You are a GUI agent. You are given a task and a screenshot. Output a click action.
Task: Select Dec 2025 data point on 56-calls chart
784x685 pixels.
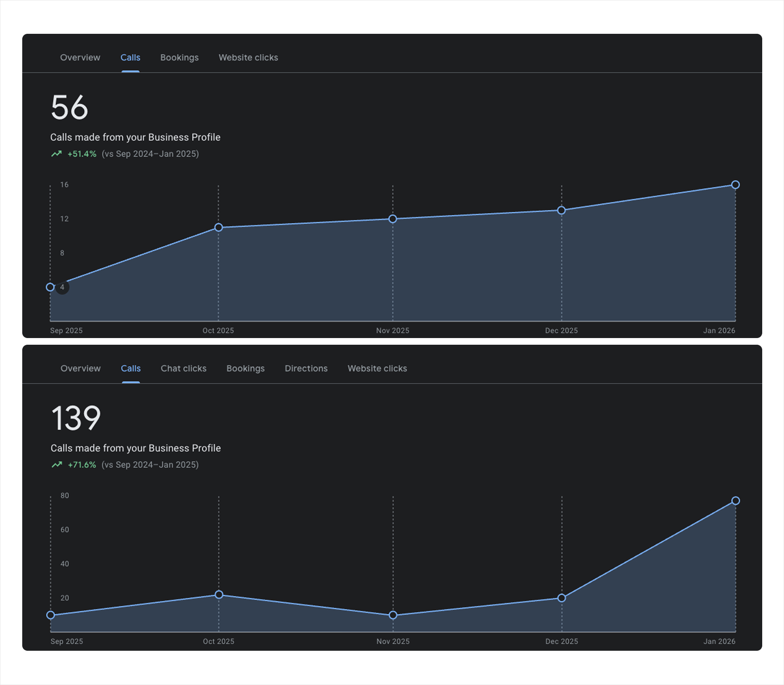tap(562, 210)
